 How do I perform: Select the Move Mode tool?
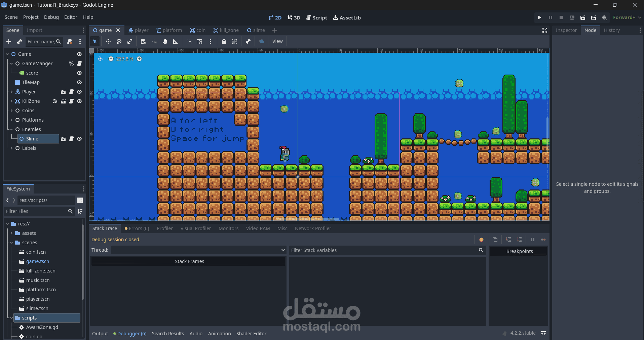pos(108,41)
